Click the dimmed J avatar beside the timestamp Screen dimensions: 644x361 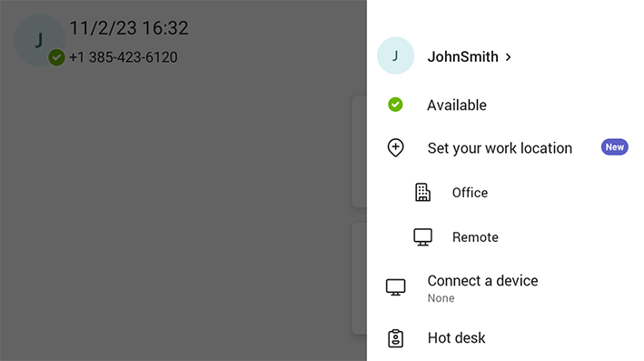[x=39, y=40]
